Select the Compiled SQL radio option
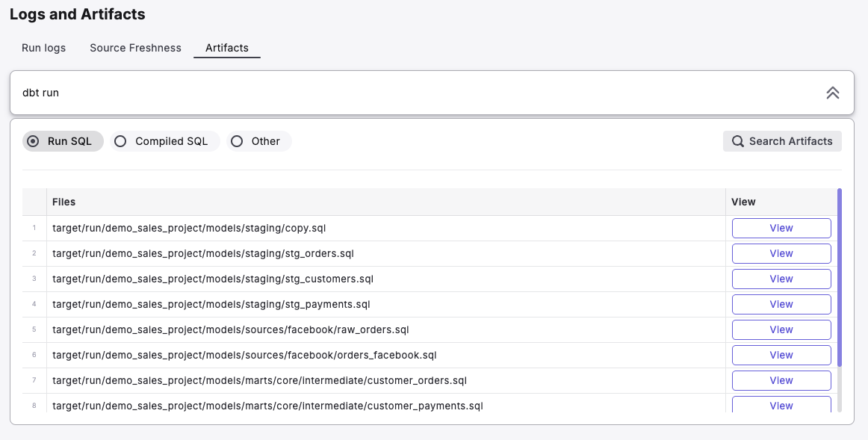 [x=120, y=141]
